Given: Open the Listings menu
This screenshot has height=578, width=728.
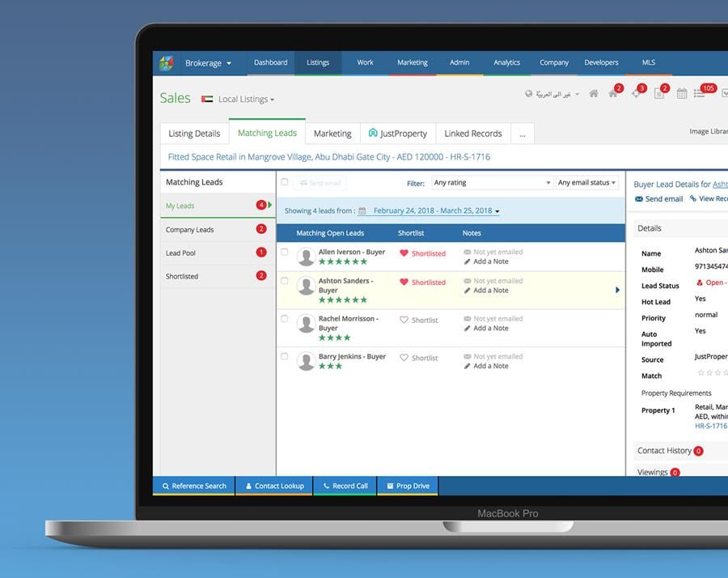Looking at the screenshot, I should [318, 62].
